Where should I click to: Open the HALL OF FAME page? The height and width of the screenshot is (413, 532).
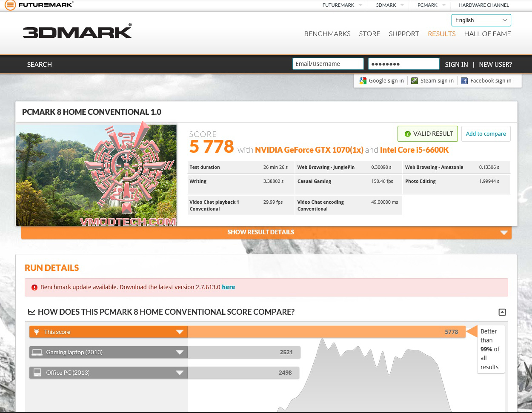[x=488, y=34]
